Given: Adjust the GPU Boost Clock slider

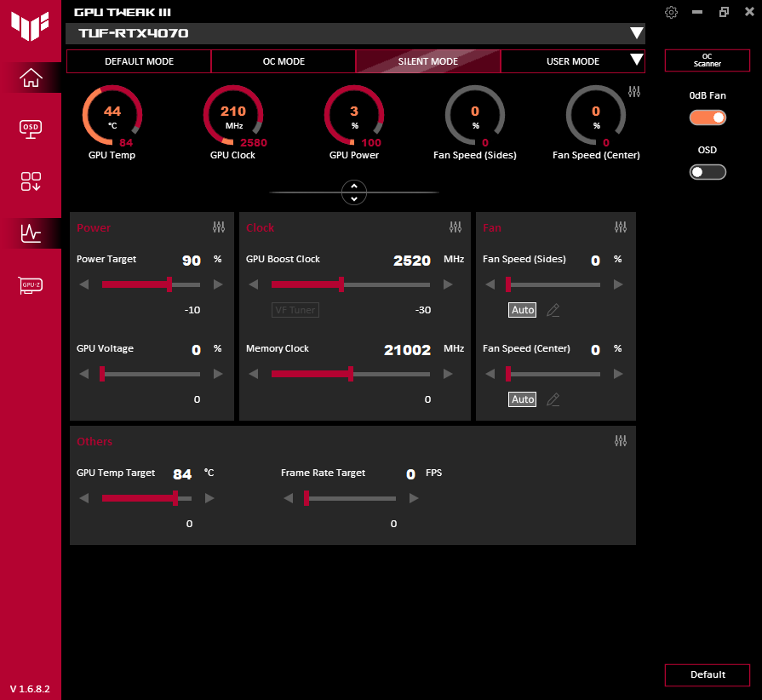Looking at the screenshot, I should [351, 284].
